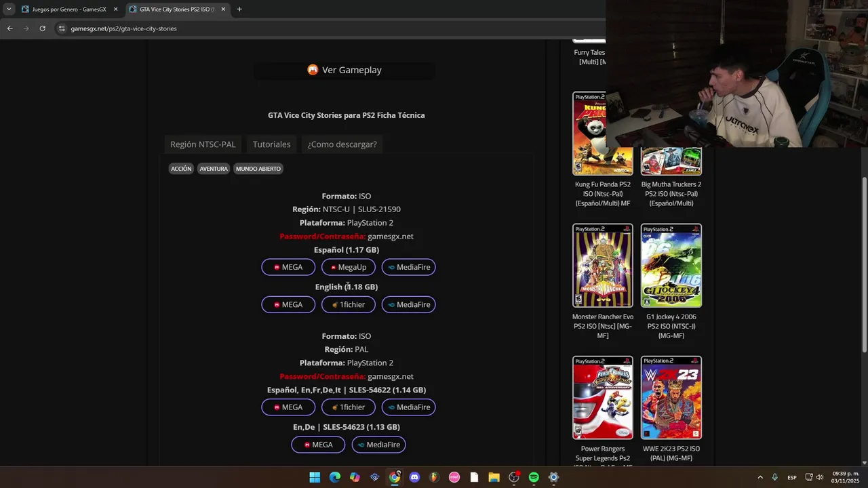Download SLES-54622 PAL via MediaFire
The width and height of the screenshot is (868, 488).
(x=408, y=407)
